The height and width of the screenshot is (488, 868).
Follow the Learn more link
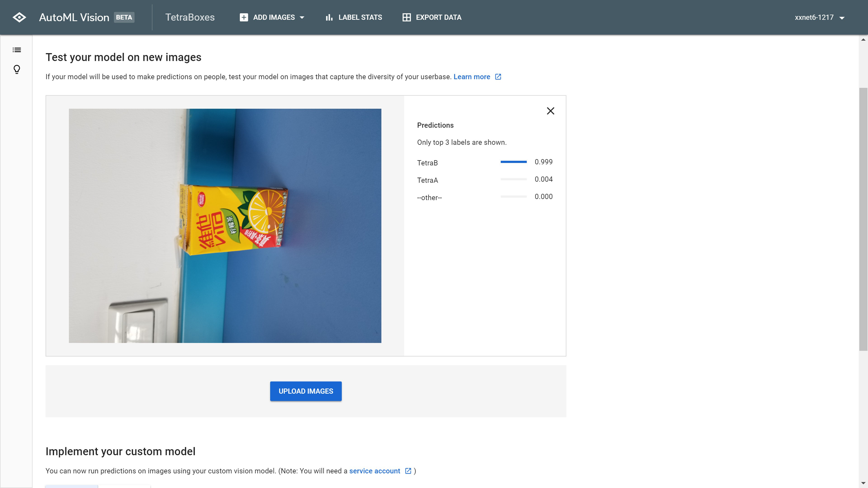tap(471, 77)
